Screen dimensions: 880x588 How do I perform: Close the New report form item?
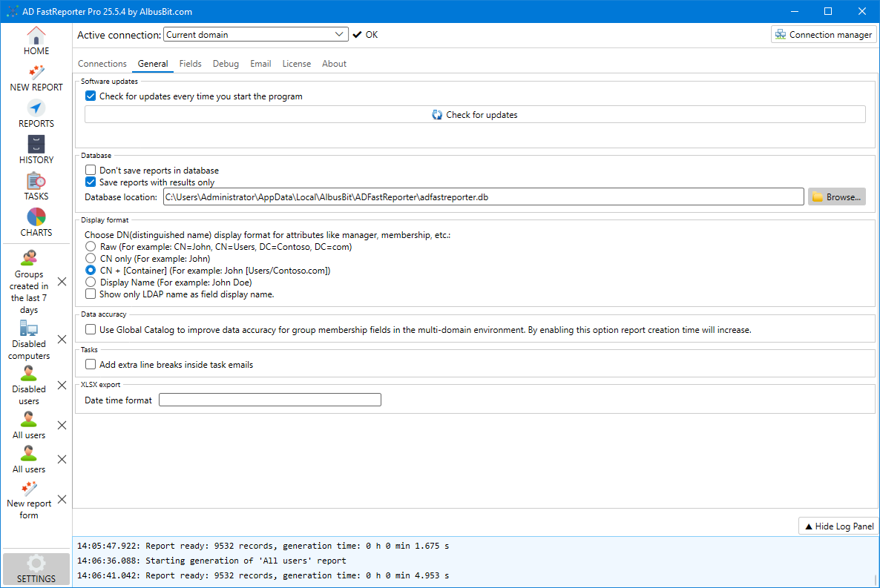pos(62,499)
